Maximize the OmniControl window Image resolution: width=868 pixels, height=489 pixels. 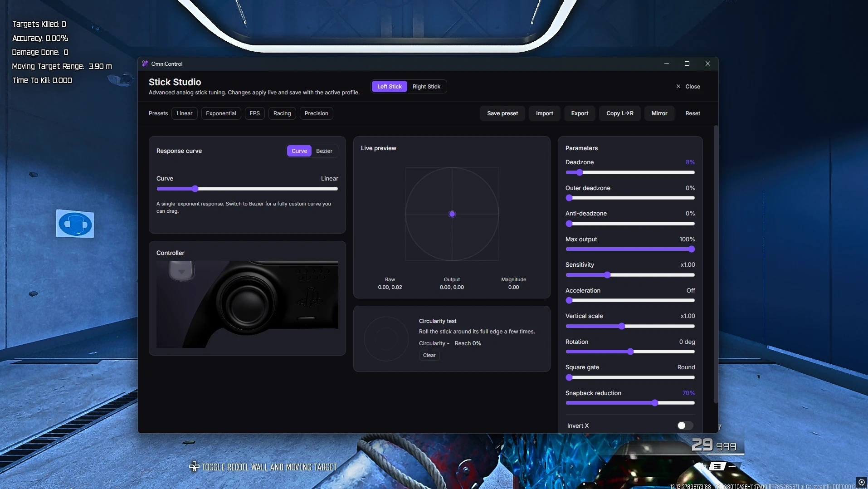click(x=687, y=64)
